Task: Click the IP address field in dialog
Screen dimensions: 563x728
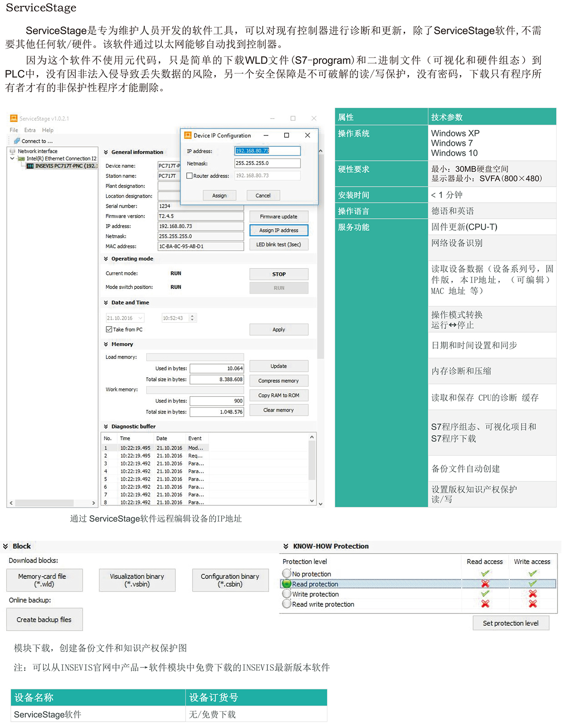Action: click(267, 151)
